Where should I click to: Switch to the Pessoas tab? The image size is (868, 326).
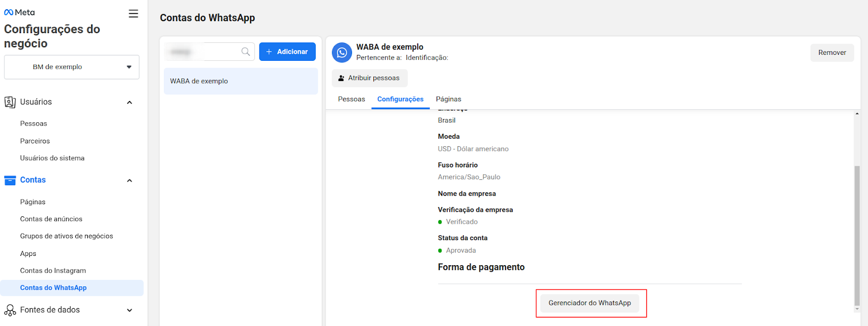352,99
